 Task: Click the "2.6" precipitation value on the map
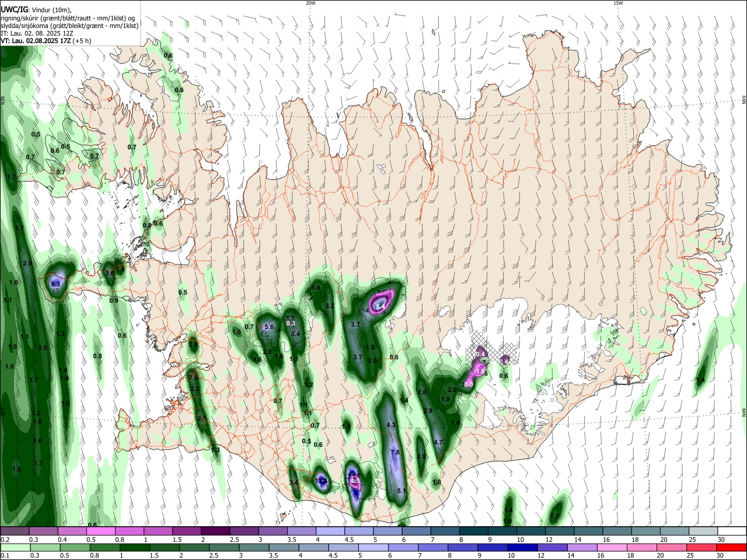click(x=423, y=392)
